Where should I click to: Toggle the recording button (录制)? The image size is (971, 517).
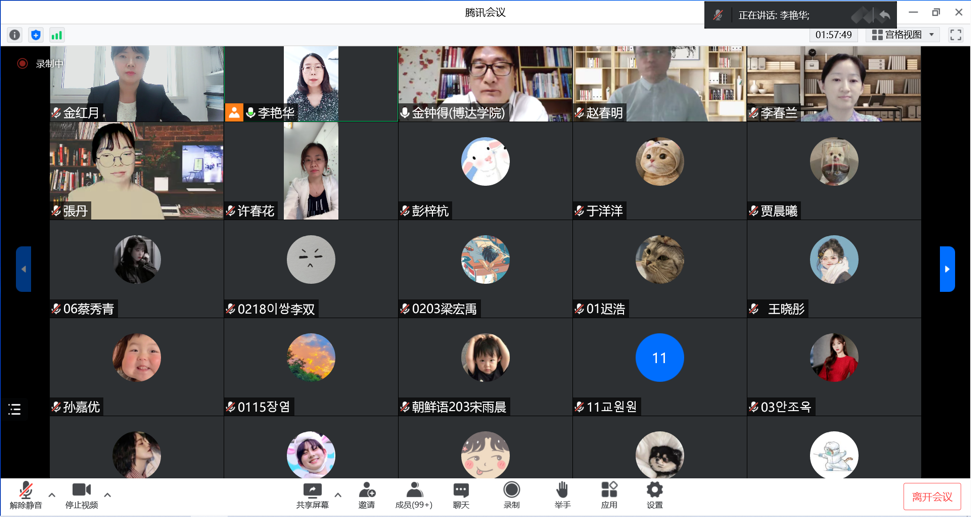tap(511, 494)
